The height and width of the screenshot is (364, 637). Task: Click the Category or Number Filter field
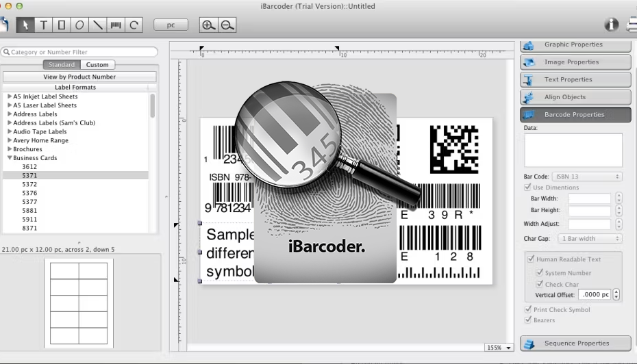(79, 52)
